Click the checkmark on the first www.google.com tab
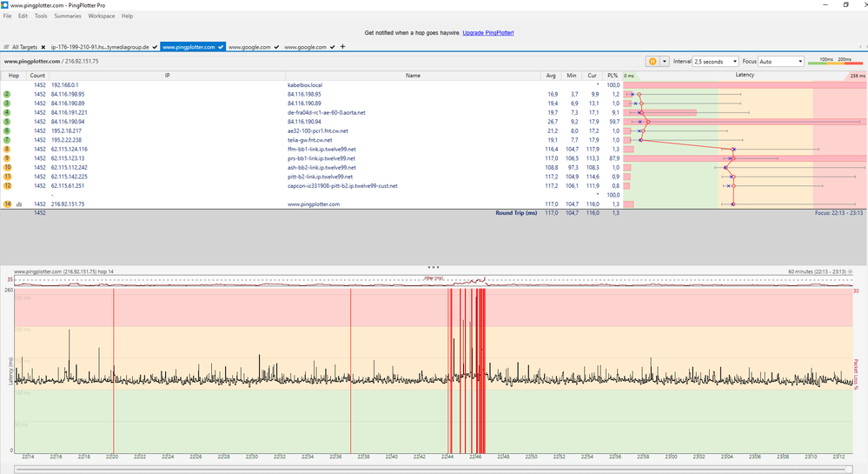Image resolution: width=868 pixels, height=474 pixels. (276, 47)
